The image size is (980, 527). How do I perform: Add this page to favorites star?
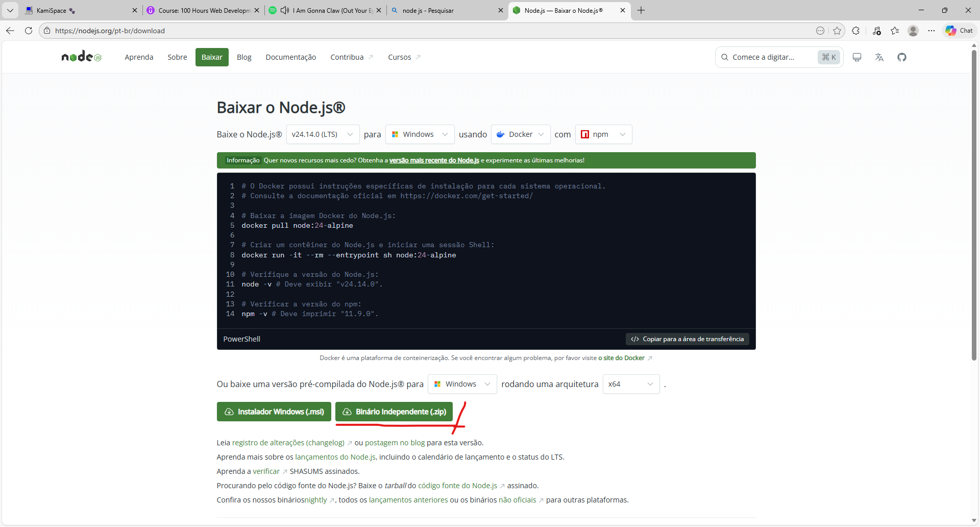[837, 31]
